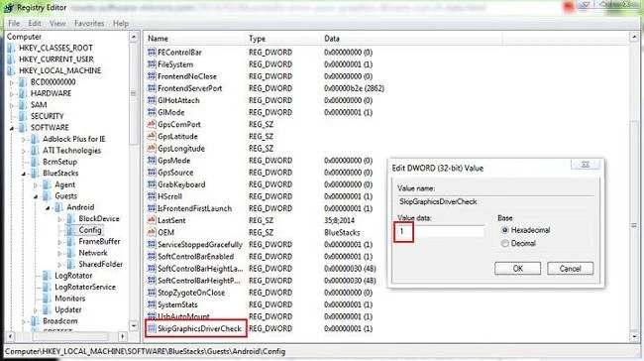Click the SkipGraphicsDriverCheck value icon
Screen dimensions: 644x361
tap(152, 328)
